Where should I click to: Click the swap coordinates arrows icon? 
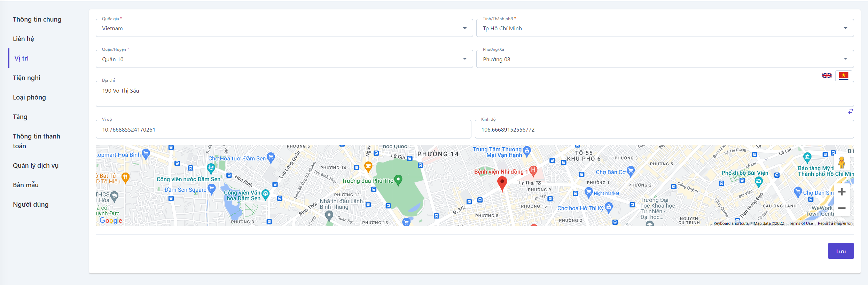(x=851, y=111)
